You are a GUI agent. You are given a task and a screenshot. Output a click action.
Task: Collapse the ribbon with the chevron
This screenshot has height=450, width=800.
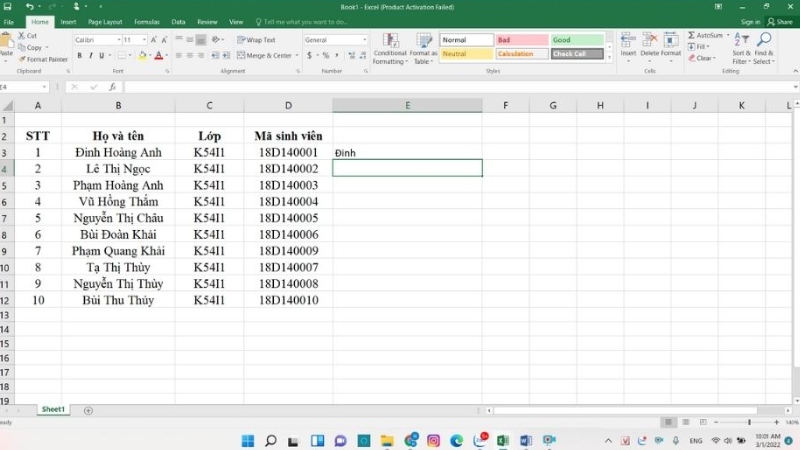point(795,71)
